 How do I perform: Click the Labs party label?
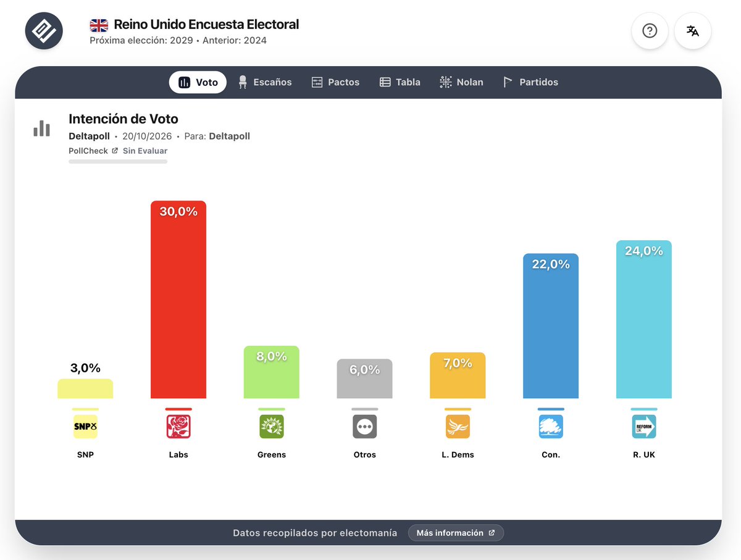pyautogui.click(x=178, y=454)
